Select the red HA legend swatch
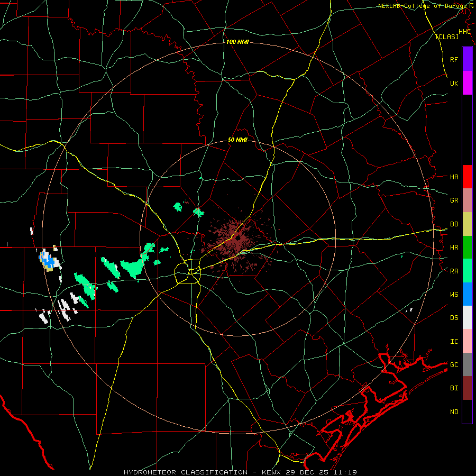 (x=467, y=177)
